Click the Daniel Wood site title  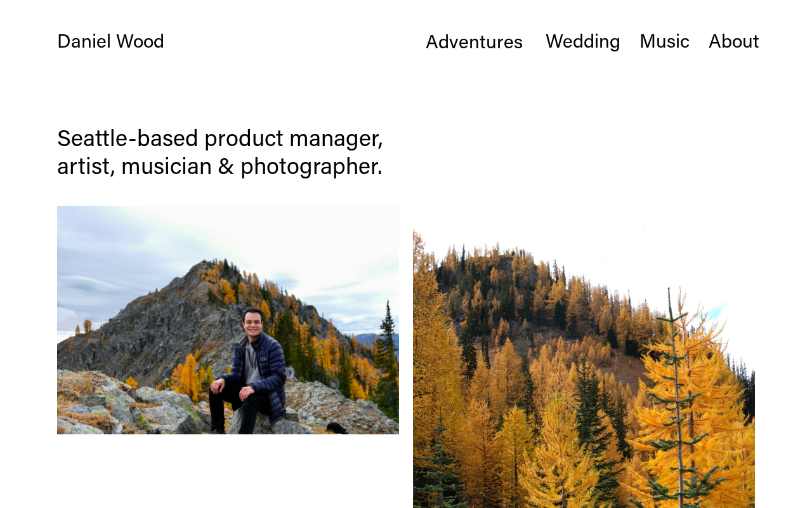coord(110,41)
